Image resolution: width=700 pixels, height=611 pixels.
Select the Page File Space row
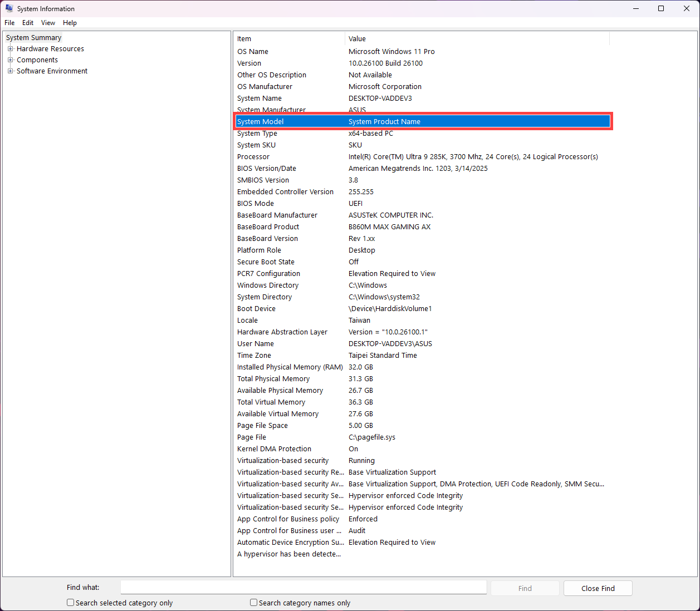[422, 426]
